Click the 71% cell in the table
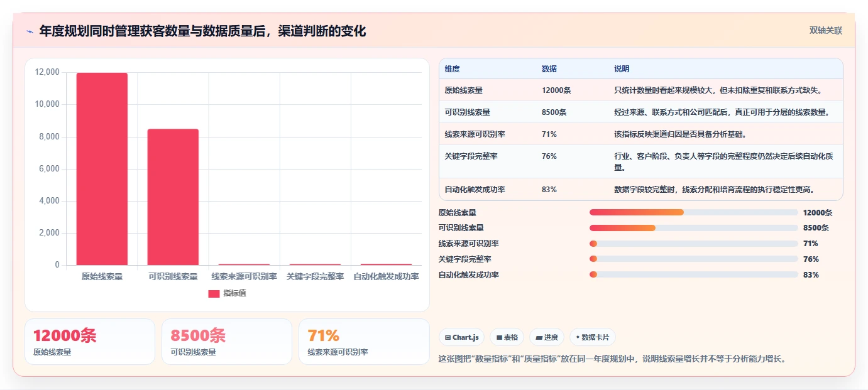868x390 pixels. [x=549, y=134]
